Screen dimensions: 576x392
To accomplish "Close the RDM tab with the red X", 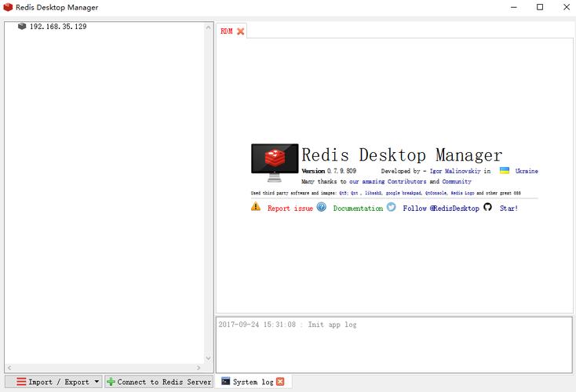I will [241, 31].
